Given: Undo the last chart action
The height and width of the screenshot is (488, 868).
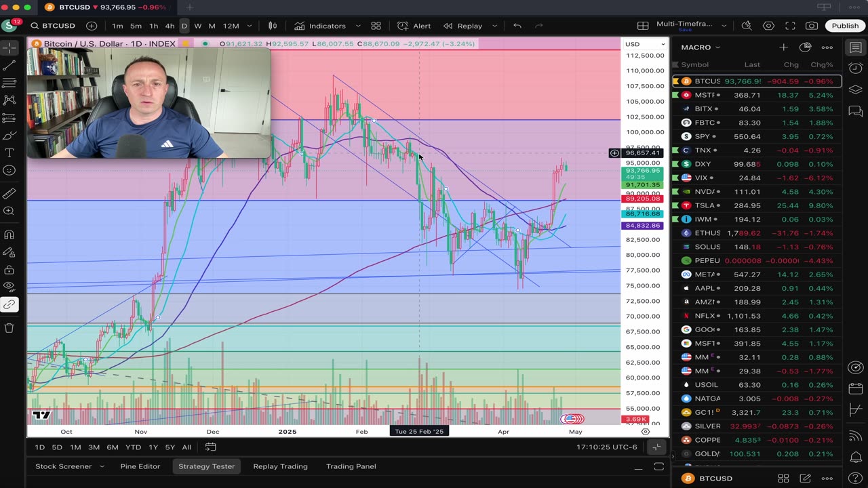Looking at the screenshot, I should tap(517, 26).
